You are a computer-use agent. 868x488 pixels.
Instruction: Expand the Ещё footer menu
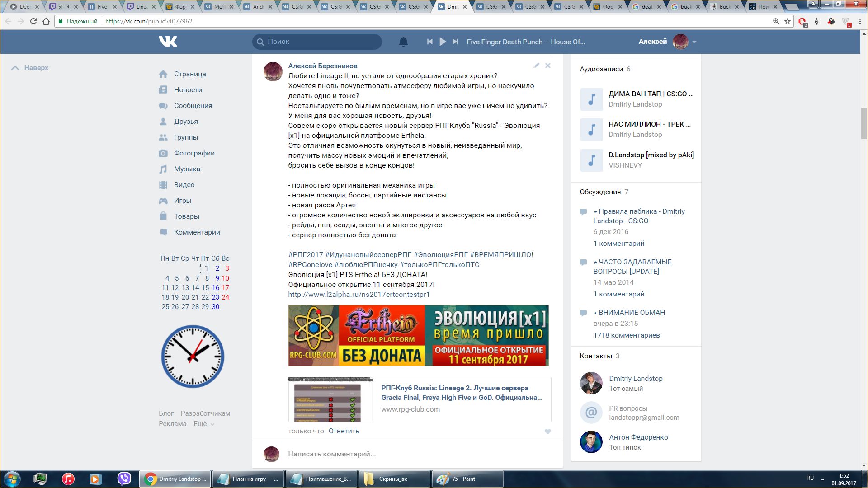click(204, 424)
